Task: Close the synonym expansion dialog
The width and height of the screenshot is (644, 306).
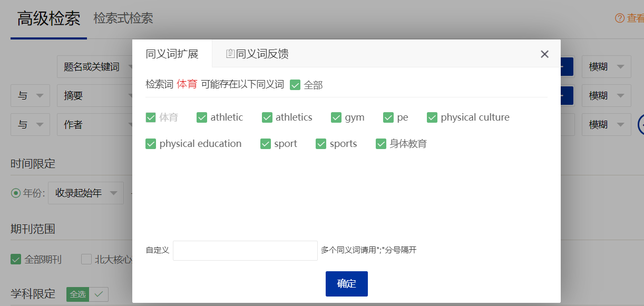Action: 544,54
